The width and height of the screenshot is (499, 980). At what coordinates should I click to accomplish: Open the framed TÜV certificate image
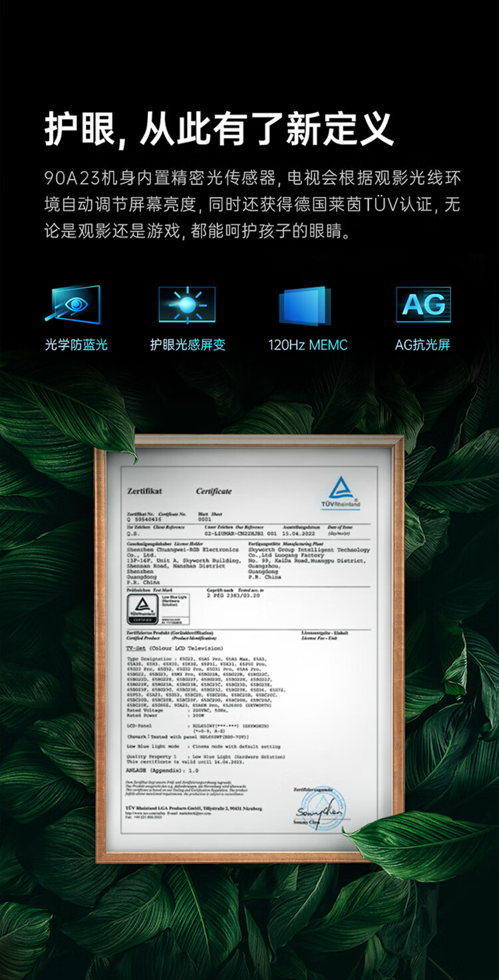249,649
